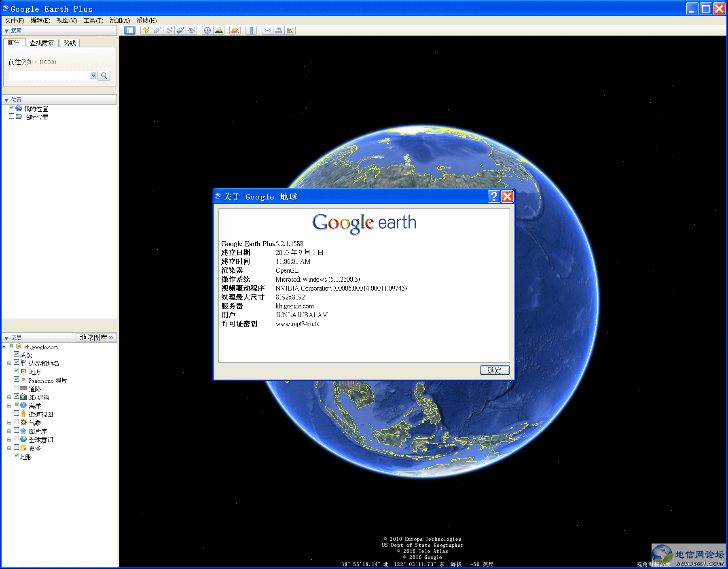
Task: Open the 添加(A) menu
Action: pos(120,20)
